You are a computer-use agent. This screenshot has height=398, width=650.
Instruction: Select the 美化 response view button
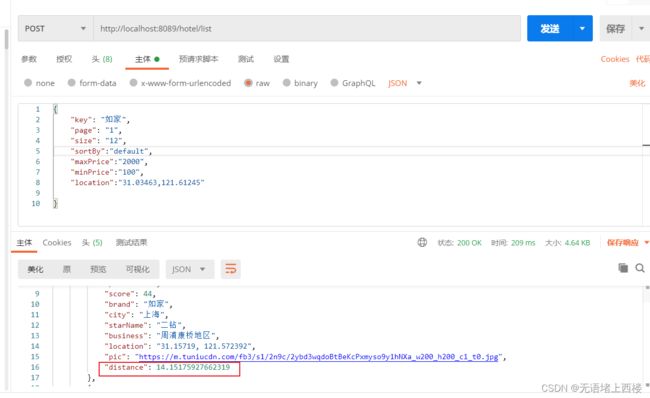[x=35, y=269]
